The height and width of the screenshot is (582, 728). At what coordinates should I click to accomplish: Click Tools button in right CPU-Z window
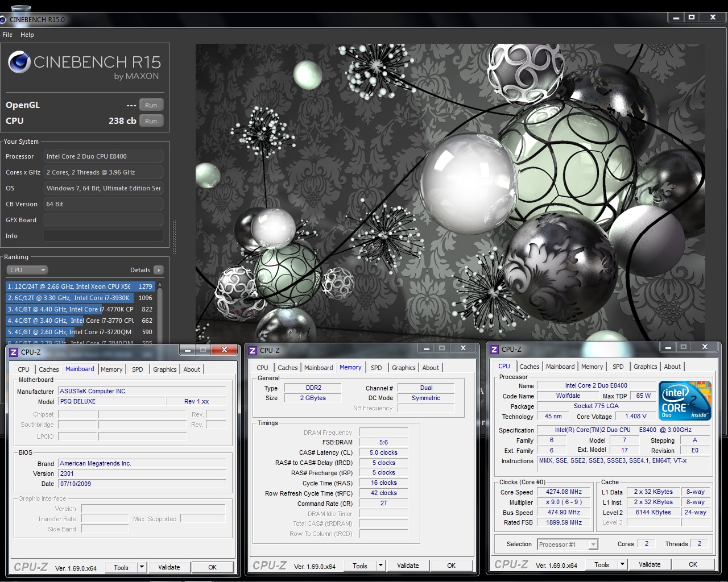point(602,564)
